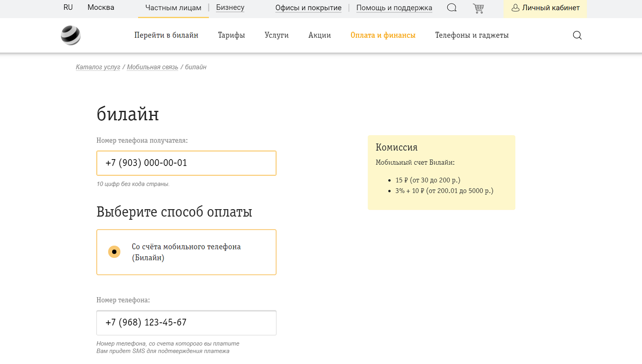Screen dimensions: 642x364
Task: Switch to the Бизнесу tab
Action: (230, 7)
